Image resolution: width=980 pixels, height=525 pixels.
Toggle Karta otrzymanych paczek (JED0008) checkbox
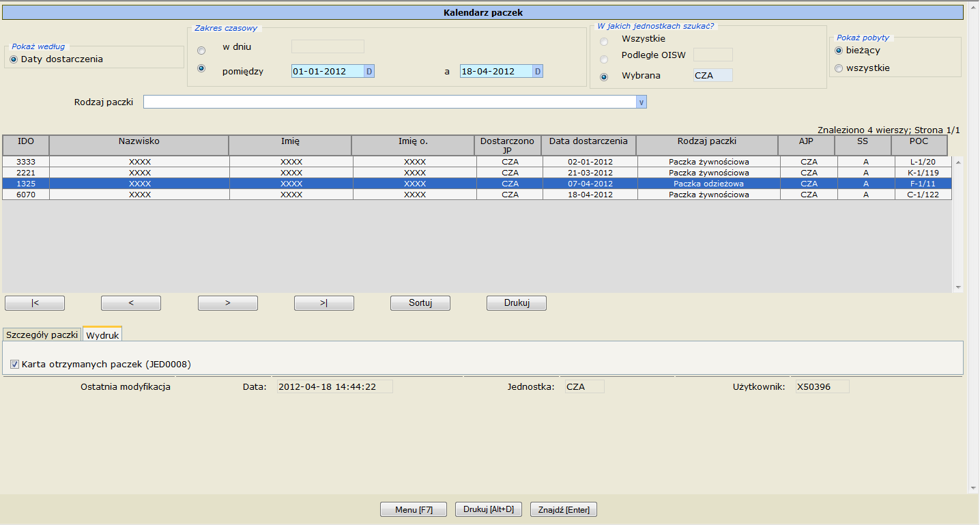14,365
